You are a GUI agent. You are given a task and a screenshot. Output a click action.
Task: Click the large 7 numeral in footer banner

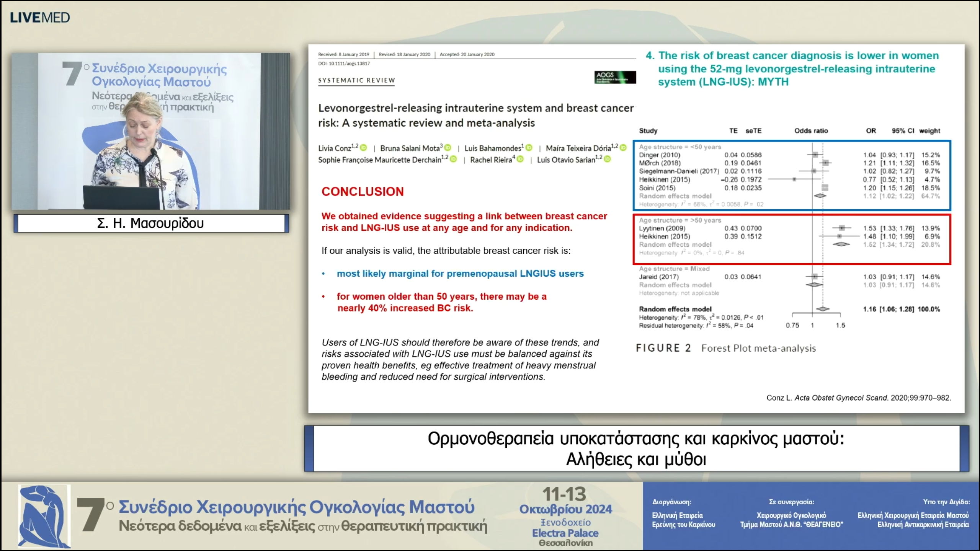[x=90, y=515]
